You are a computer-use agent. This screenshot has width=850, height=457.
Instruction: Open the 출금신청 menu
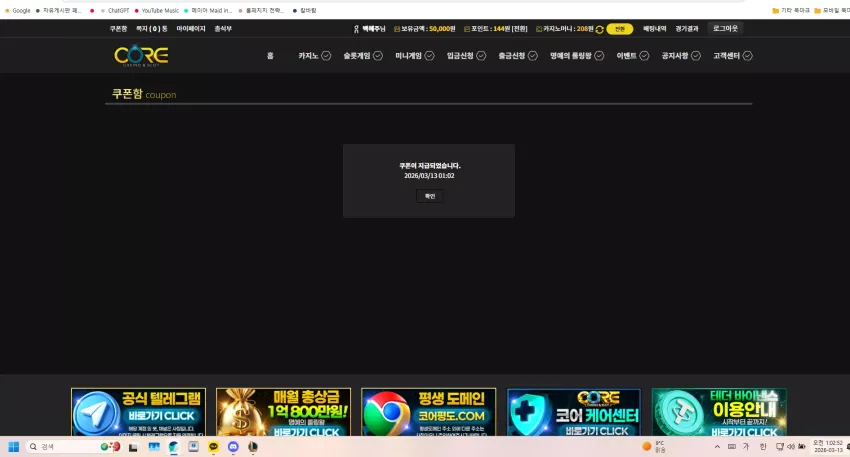(x=512, y=56)
